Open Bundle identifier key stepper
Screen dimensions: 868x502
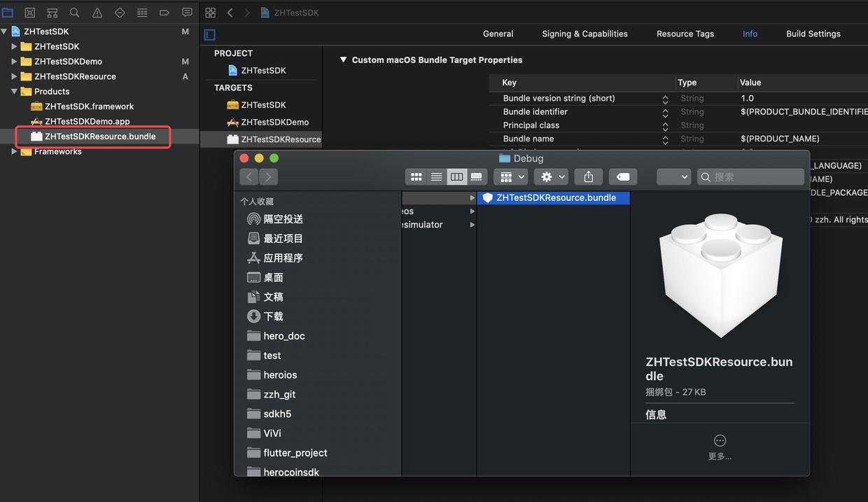[x=665, y=112]
